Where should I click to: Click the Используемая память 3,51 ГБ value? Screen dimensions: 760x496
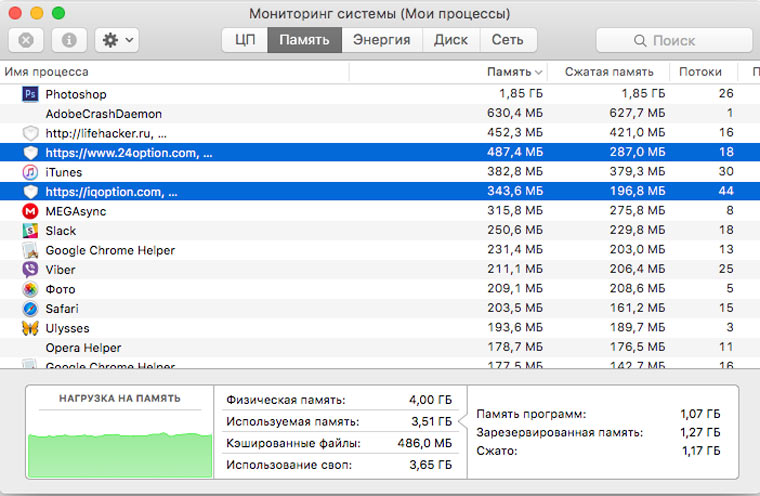tap(431, 421)
